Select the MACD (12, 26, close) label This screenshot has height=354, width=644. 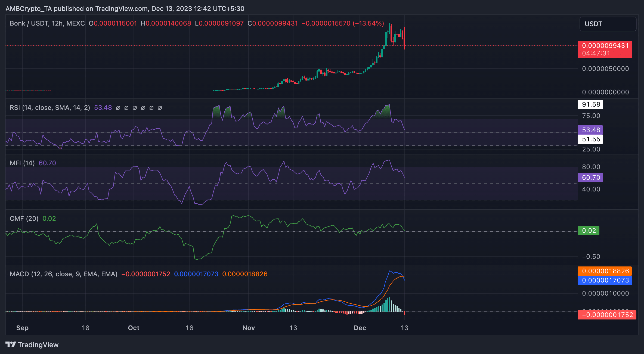(63, 274)
